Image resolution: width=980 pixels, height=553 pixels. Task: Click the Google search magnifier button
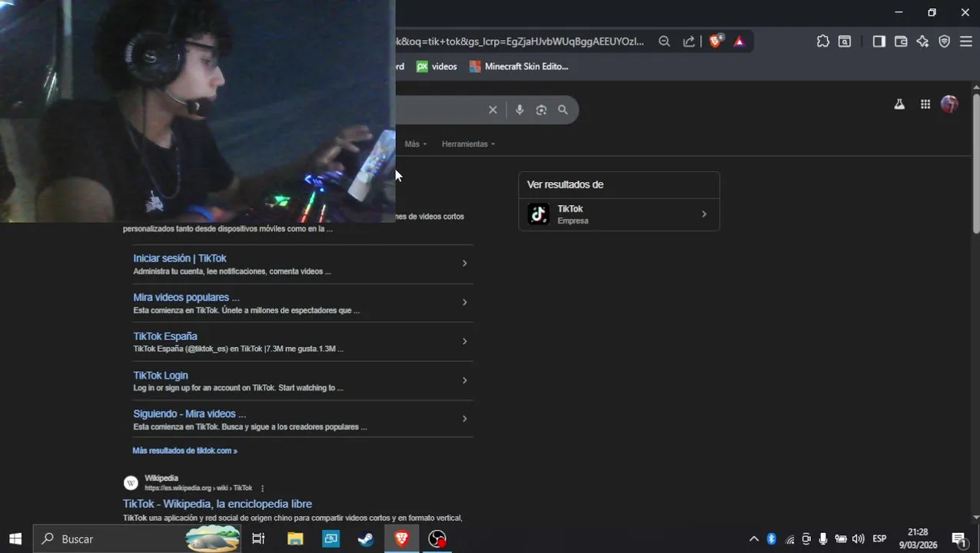click(563, 110)
